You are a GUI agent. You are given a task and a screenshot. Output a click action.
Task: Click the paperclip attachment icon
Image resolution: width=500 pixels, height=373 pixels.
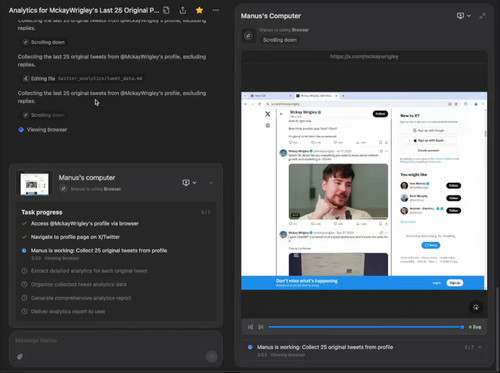[x=20, y=357]
